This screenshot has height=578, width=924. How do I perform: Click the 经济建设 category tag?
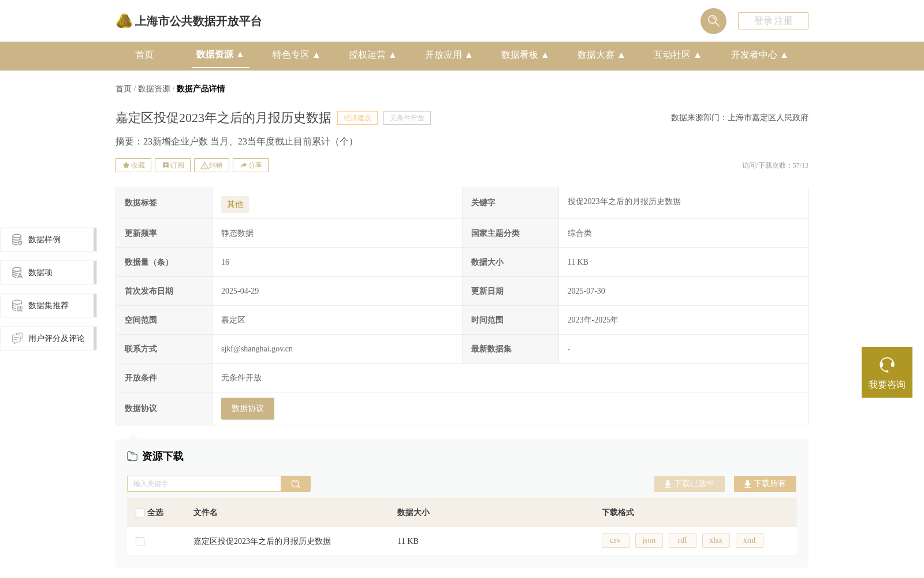coord(357,118)
